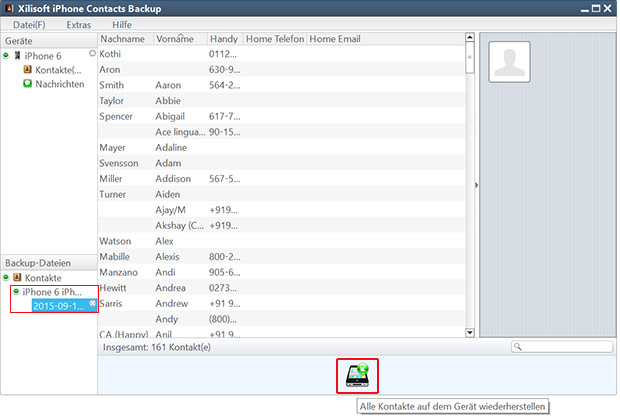620x418 pixels.
Task: Collapse the Kontakte node in Backup-Dateien
Action: coord(6,277)
